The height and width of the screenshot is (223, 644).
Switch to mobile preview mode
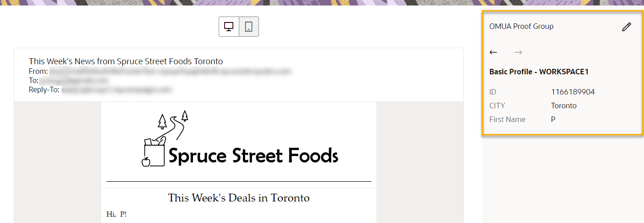click(249, 27)
